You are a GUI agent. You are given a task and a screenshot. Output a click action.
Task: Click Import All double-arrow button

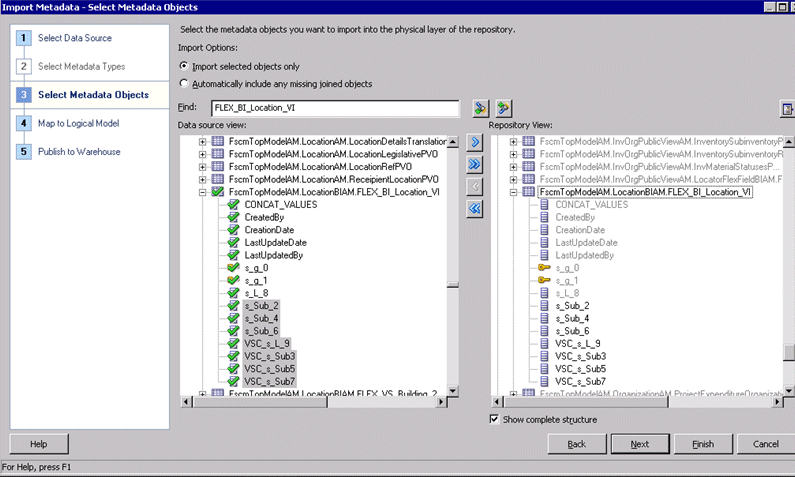(x=475, y=164)
